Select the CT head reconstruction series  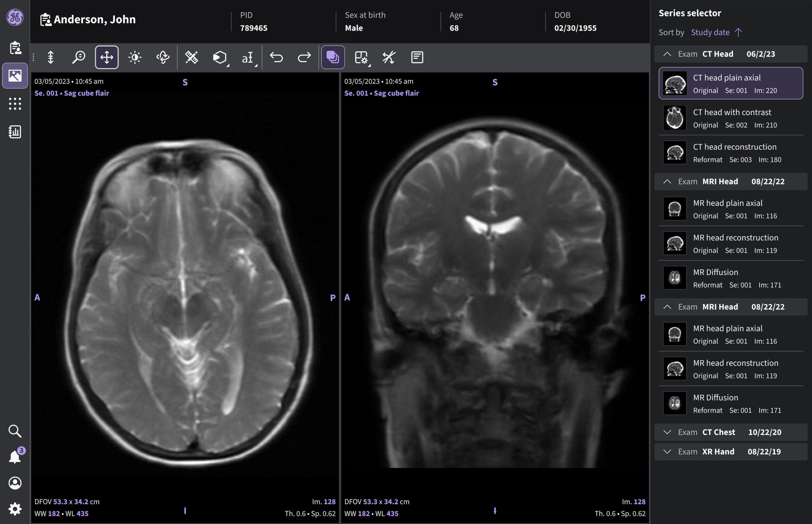coord(731,153)
